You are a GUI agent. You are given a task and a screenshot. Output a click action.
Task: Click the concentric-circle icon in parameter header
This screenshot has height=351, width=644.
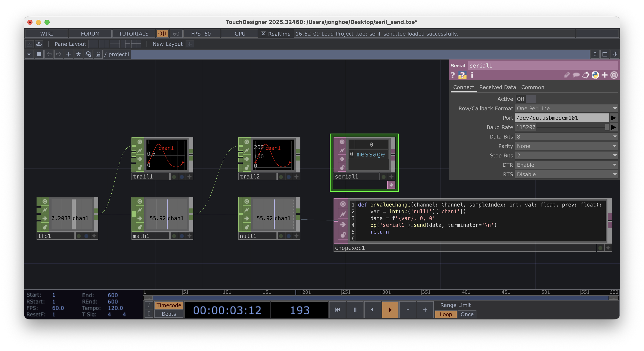click(614, 75)
